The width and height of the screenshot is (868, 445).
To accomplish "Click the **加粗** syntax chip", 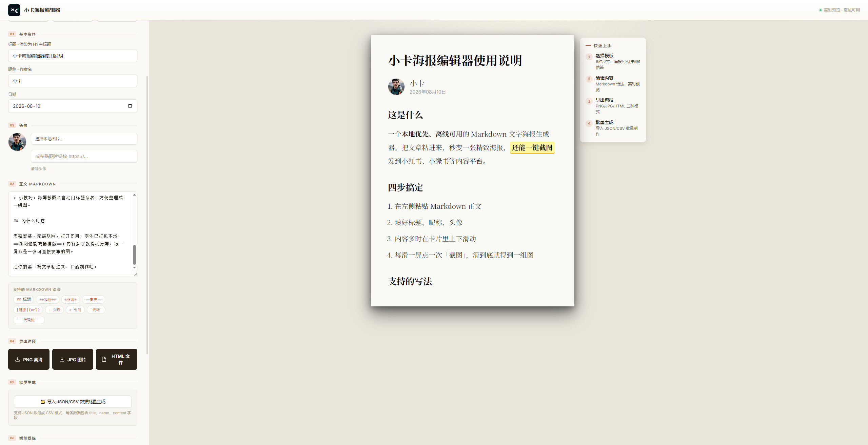I will pyautogui.click(x=47, y=300).
